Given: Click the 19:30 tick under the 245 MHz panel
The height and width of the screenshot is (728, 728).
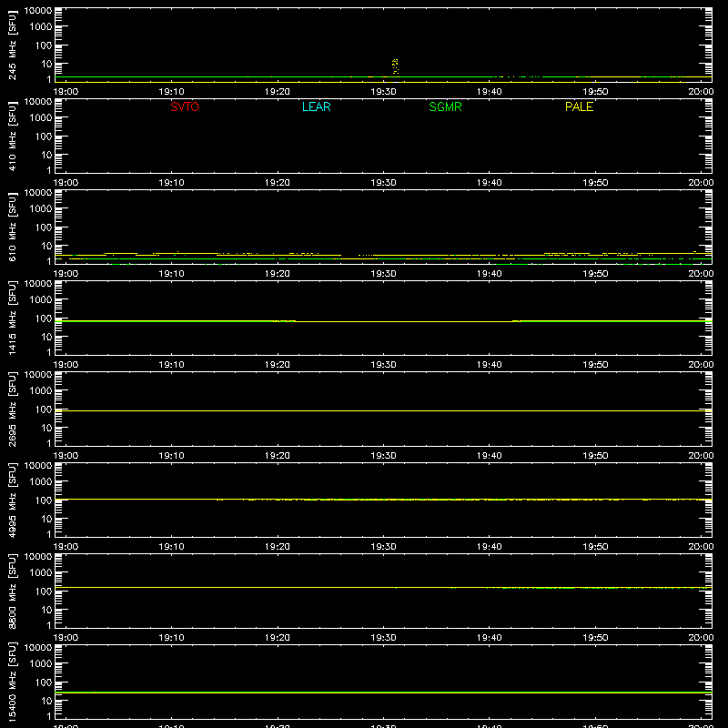Looking at the screenshot, I should click(x=383, y=92).
